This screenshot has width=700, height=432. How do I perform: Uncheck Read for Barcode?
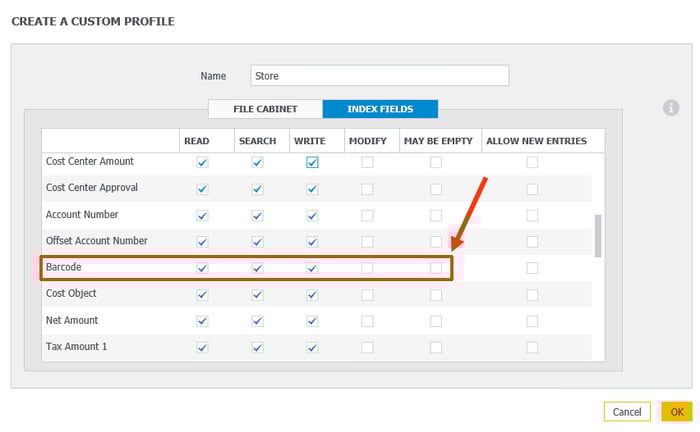click(x=203, y=268)
